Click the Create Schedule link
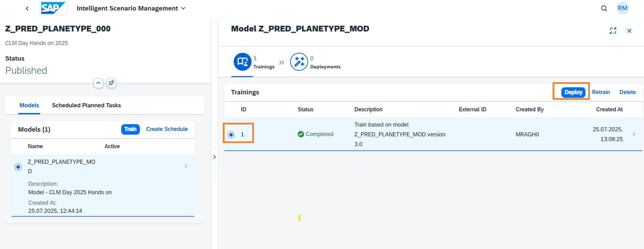The height and width of the screenshot is (249, 644). pos(167,129)
